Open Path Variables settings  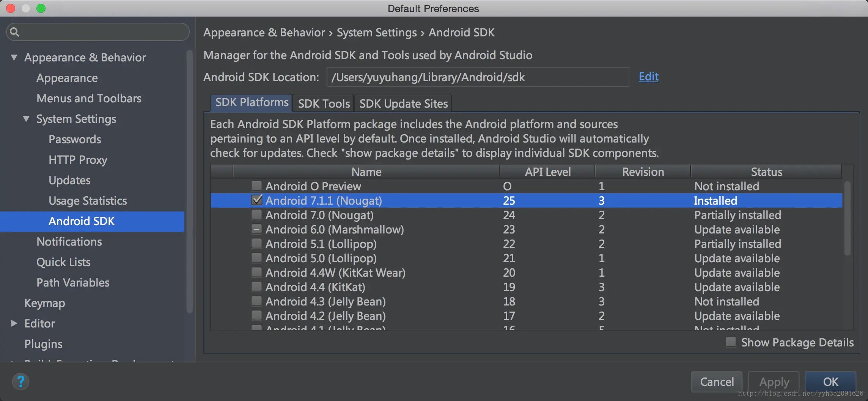click(73, 282)
